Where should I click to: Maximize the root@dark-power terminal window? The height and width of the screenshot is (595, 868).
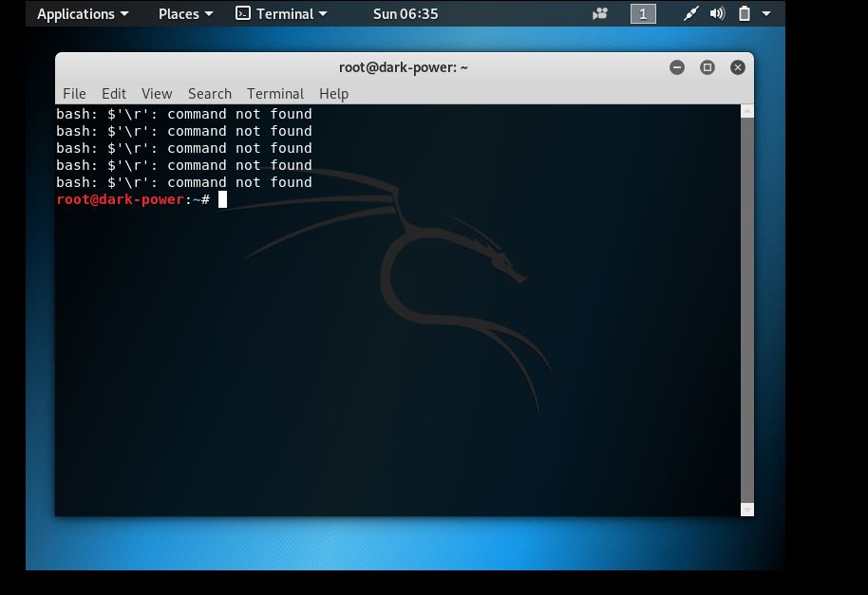click(708, 67)
